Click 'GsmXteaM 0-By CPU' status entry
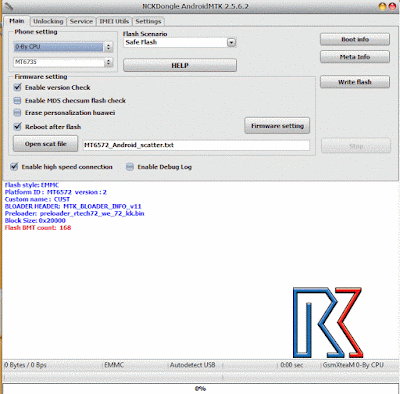The width and height of the screenshot is (400, 394). [353, 365]
